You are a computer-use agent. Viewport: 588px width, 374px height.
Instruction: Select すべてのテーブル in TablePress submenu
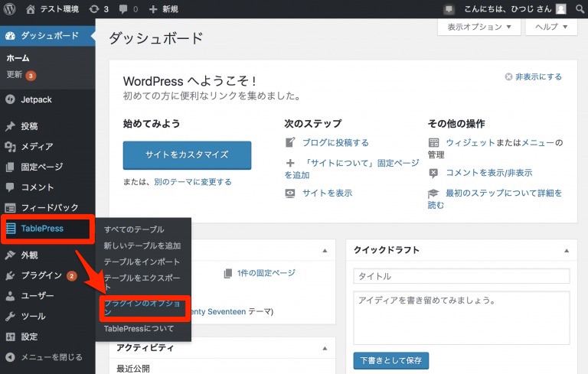tap(134, 229)
